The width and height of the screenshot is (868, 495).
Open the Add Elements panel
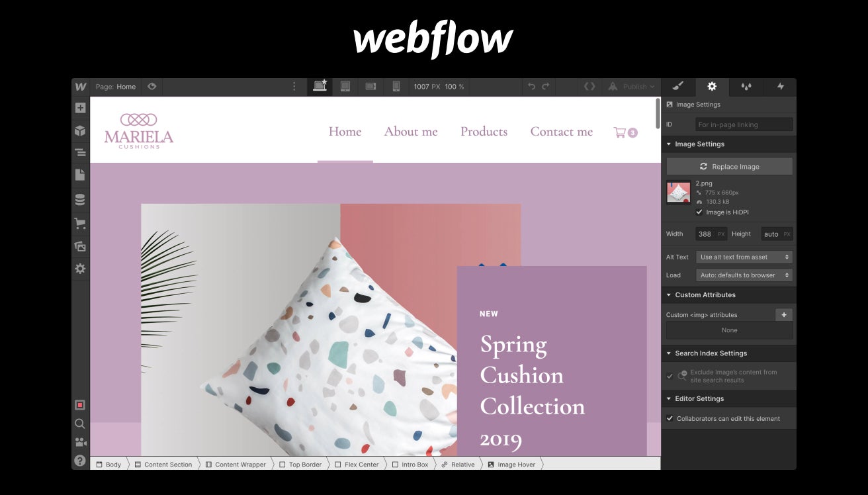(x=80, y=108)
